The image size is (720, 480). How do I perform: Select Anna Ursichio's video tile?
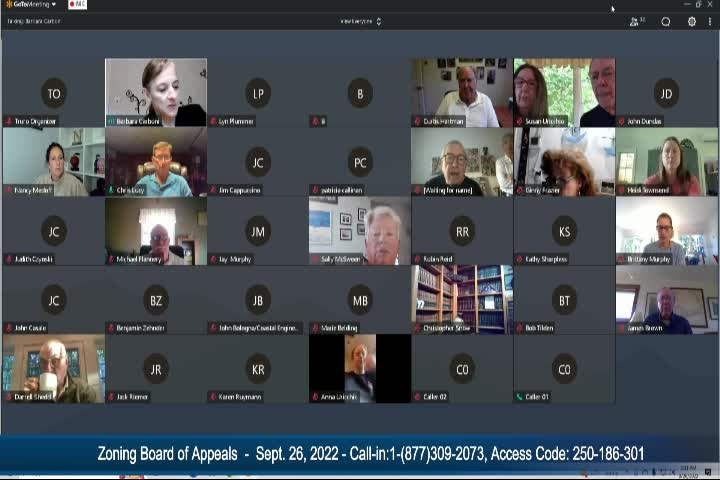360,365
